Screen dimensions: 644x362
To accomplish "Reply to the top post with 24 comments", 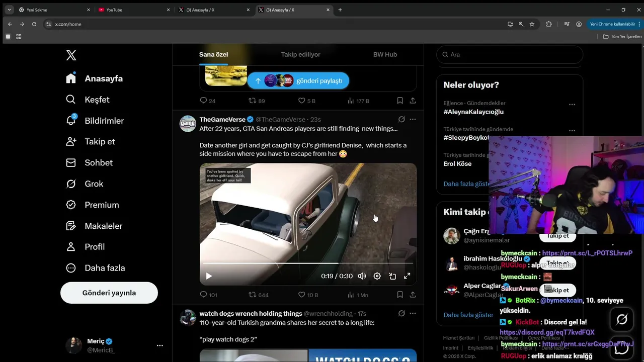I will pos(208,101).
